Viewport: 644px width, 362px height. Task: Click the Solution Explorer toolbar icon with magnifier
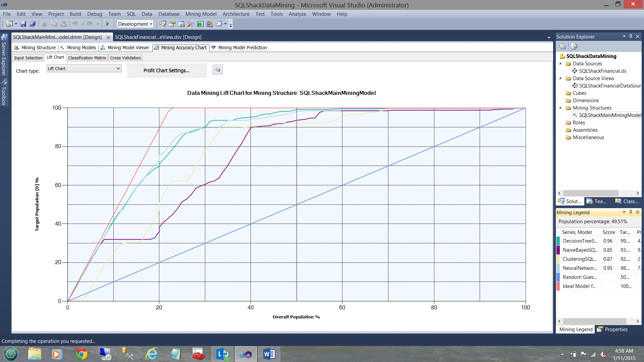162,24
